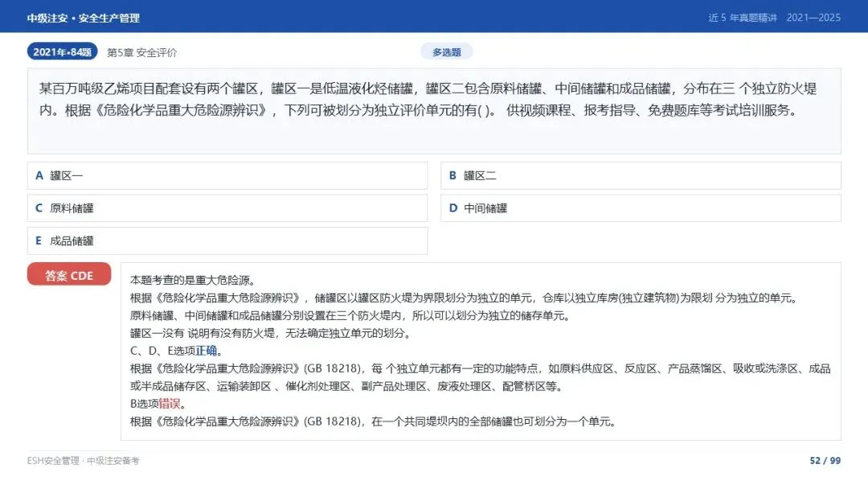Click the question stem text box
Viewport: 868px width, 489px height.
[x=434, y=111]
